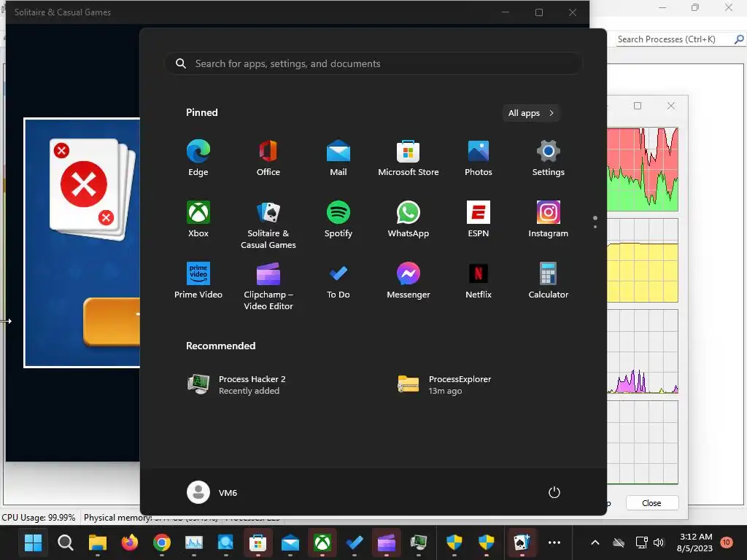
Task: Launch Clipchamp Video Editor
Action: click(268, 286)
